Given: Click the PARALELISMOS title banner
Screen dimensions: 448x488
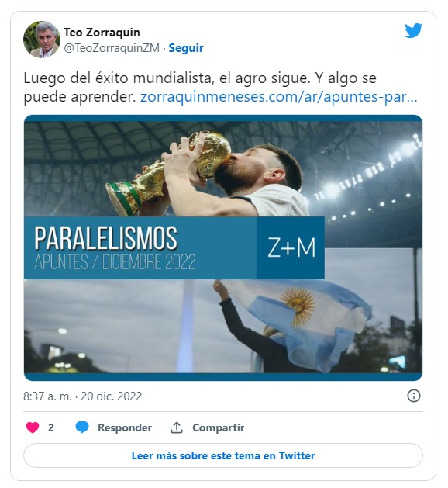Looking at the screenshot, I should coord(140,247).
